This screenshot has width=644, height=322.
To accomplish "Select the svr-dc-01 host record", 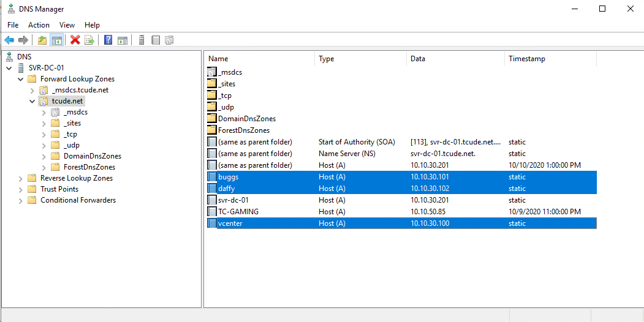I will click(401, 200).
